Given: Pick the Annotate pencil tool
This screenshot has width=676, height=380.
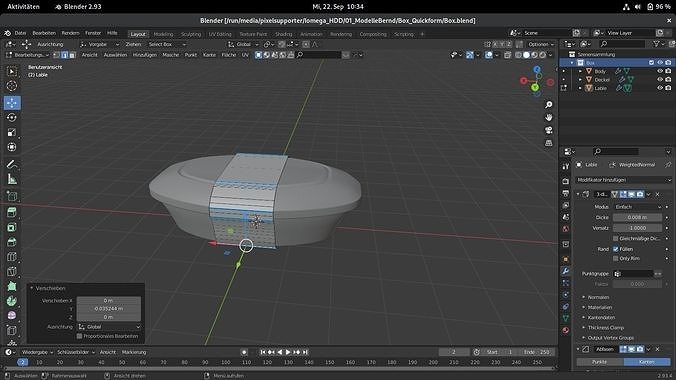Looking at the screenshot, I should point(12,164).
